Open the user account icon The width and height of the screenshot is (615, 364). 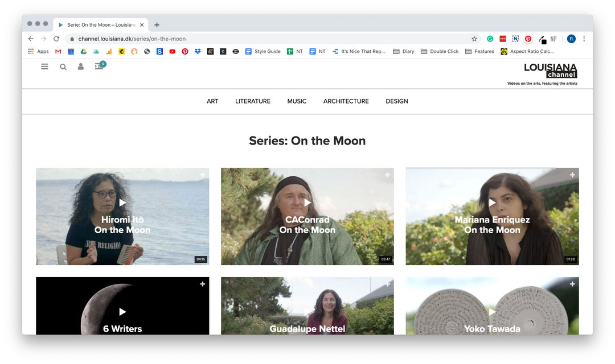click(x=80, y=67)
